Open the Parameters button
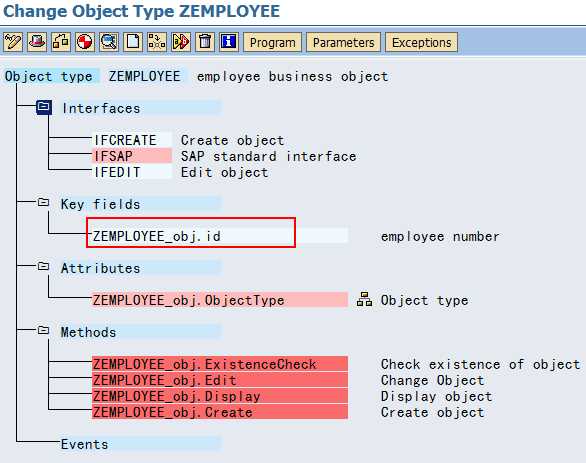 click(343, 42)
